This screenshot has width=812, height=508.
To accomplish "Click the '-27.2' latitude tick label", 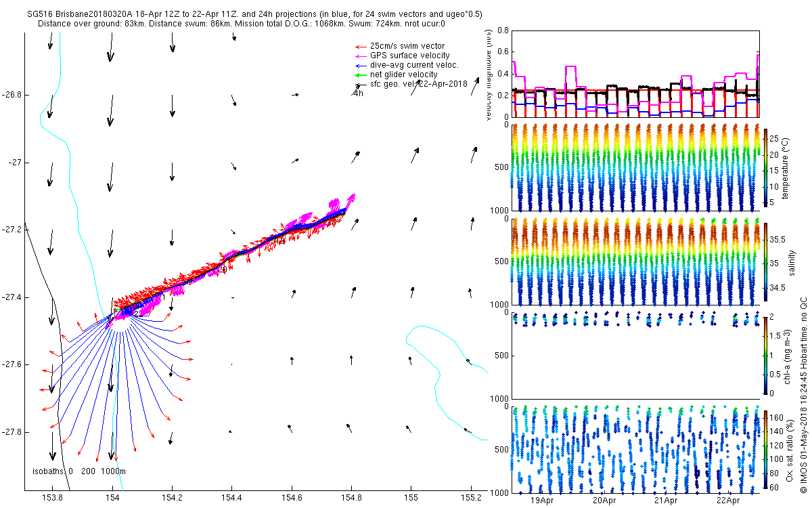I will point(12,230).
